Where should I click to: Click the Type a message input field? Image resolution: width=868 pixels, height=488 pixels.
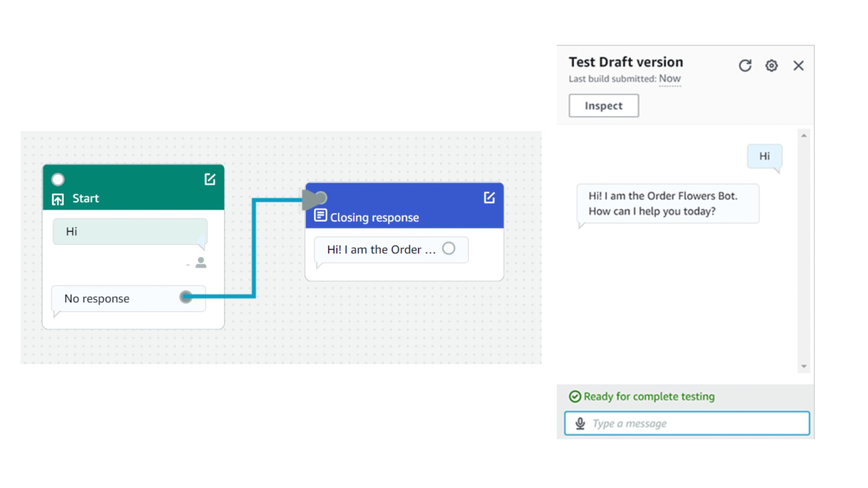pos(687,423)
